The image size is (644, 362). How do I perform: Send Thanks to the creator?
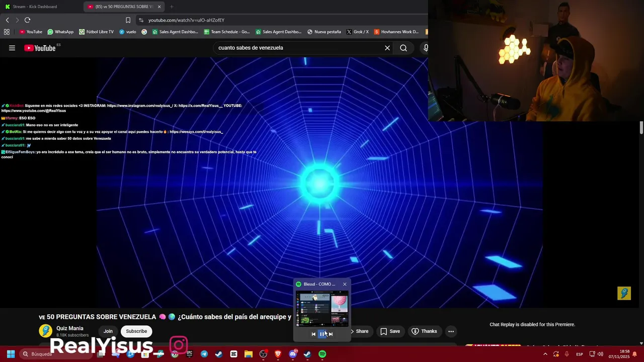[x=424, y=331]
